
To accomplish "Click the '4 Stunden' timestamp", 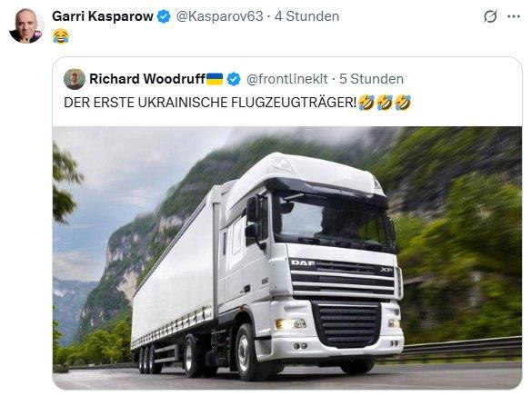I will tap(306, 16).
